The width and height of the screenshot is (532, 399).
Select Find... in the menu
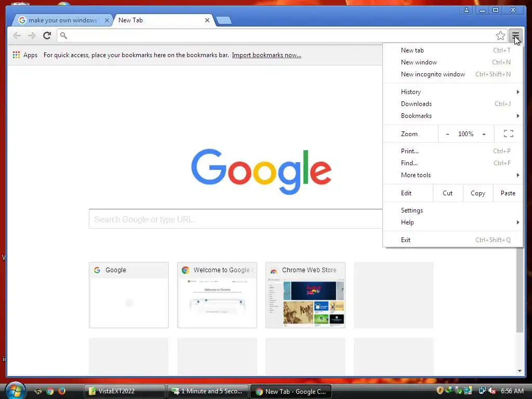point(453,163)
